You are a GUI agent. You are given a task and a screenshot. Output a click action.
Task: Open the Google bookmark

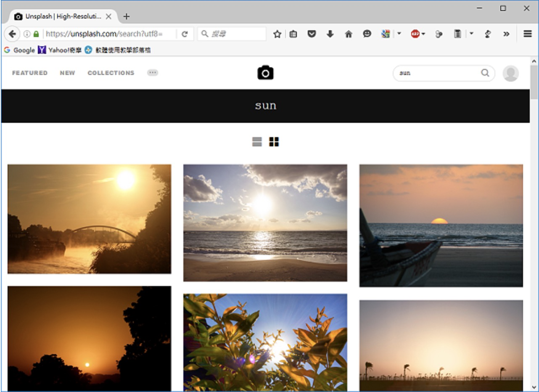tap(19, 50)
